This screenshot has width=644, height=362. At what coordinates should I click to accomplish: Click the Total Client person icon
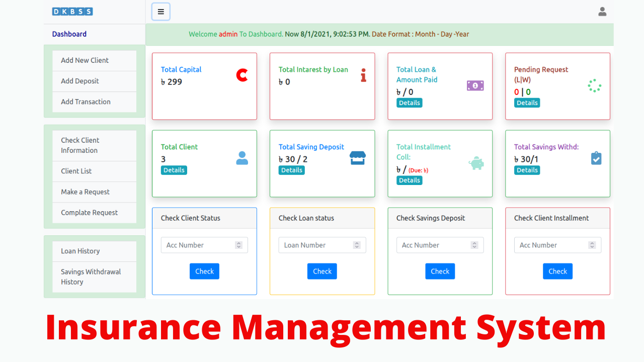[242, 158]
